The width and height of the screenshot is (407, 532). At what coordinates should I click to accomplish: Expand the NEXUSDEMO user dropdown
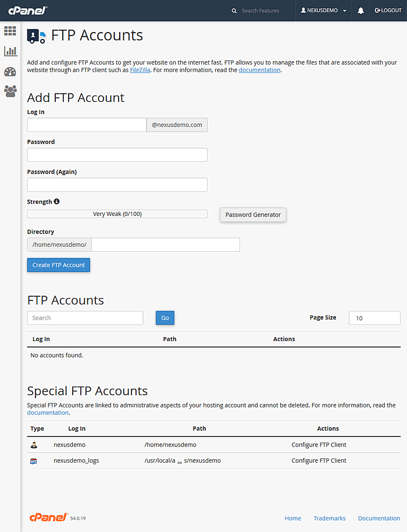tap(323, 10)
